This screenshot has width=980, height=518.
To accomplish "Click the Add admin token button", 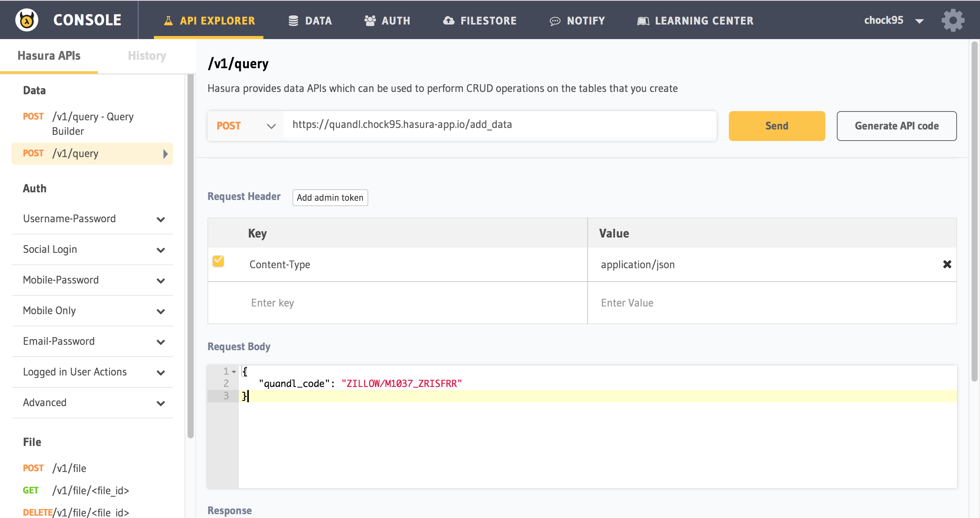I will 330,198.
